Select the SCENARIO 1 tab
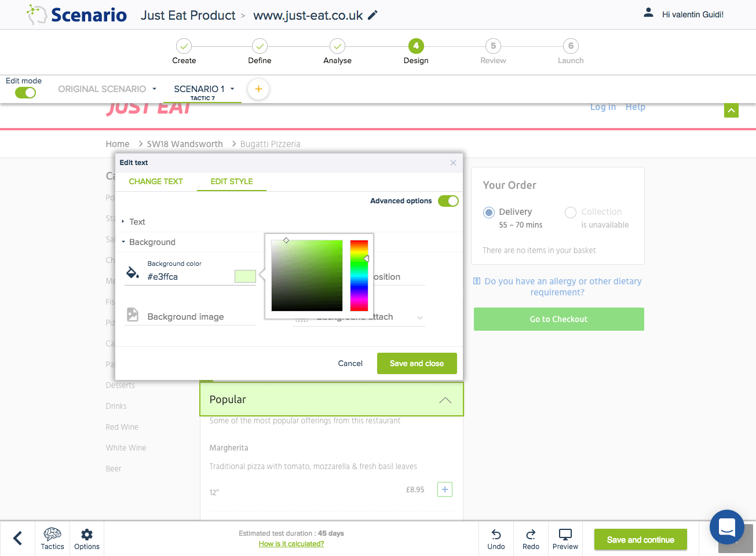 199,89
